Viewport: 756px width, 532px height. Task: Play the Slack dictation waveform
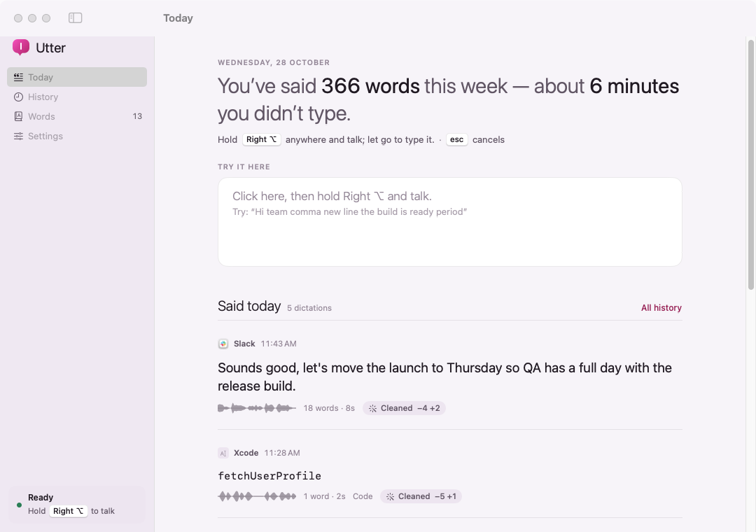click(x=256, y=408)
